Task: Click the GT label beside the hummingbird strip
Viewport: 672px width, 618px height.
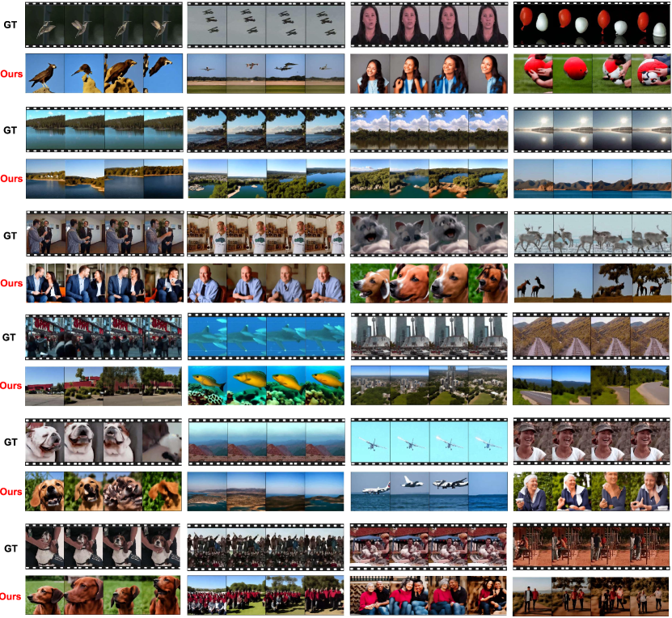Action: (x=11, y=25)
